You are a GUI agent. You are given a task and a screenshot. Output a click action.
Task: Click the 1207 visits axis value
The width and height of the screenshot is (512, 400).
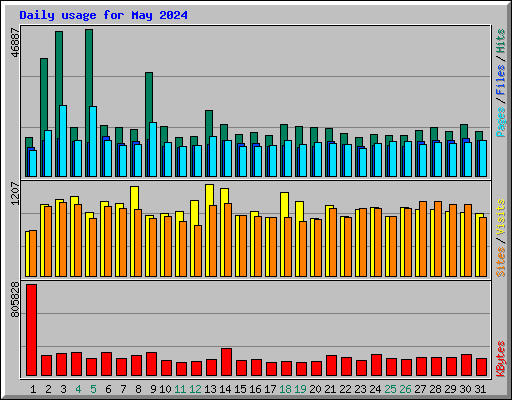pyautogui.click(x=15, y=193)
